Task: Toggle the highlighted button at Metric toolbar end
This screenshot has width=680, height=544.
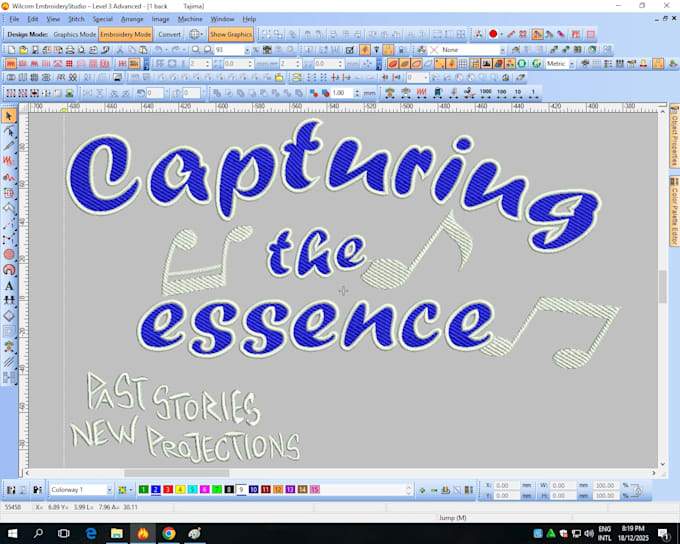Action: click(658, 64)
